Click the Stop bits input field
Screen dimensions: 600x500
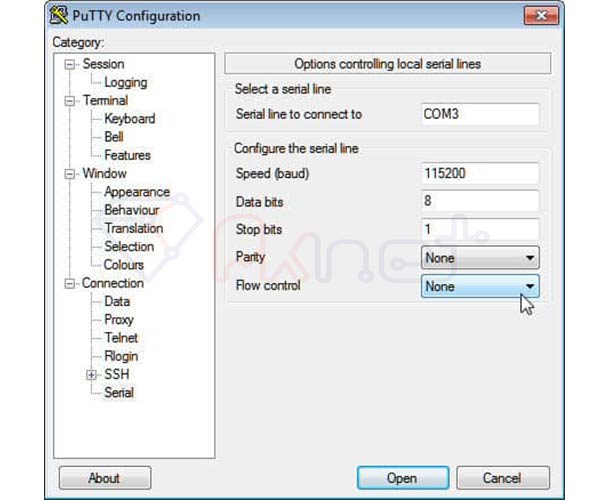[480, 229]
